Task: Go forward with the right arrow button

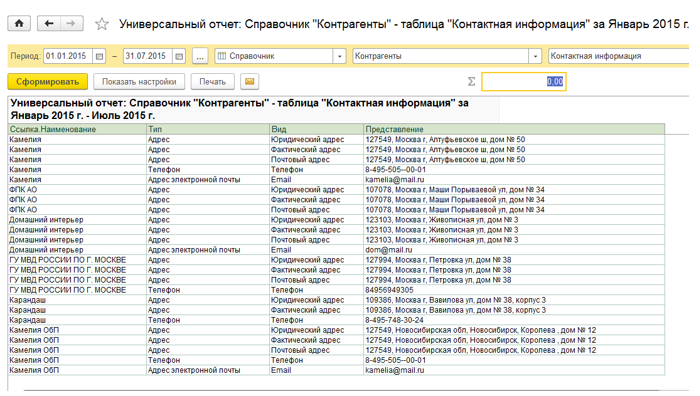Action: pos(71,24)
